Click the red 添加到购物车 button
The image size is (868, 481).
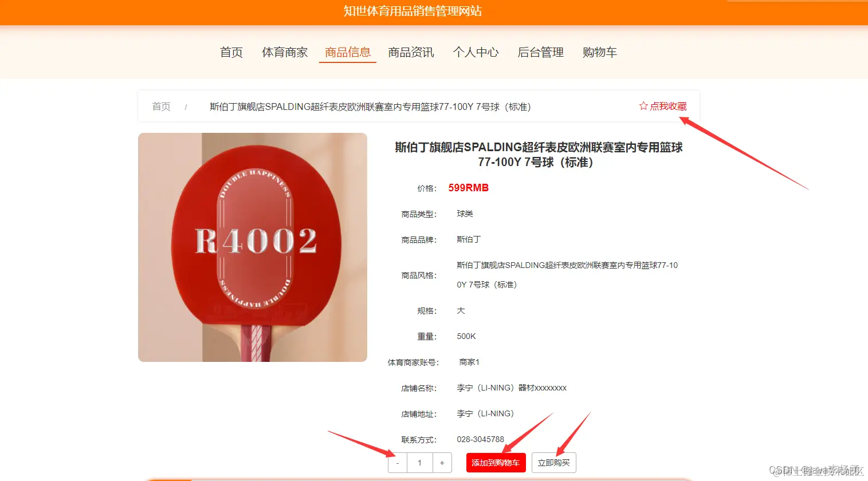pyautogui.click(x=496, y=463)
